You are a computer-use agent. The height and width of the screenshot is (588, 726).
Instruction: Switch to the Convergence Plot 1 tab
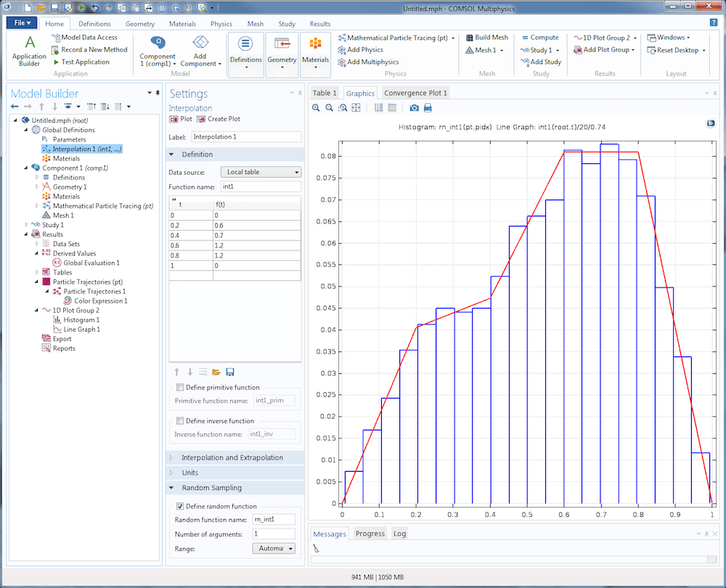click(x=415, y=93)
